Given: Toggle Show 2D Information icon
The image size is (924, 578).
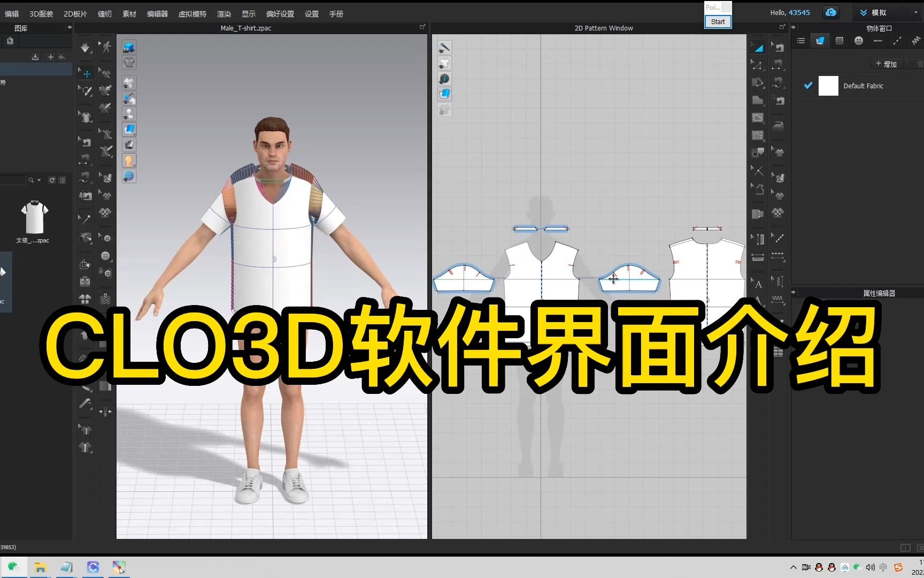Looking at the screenshot, I should click(444, 79).
